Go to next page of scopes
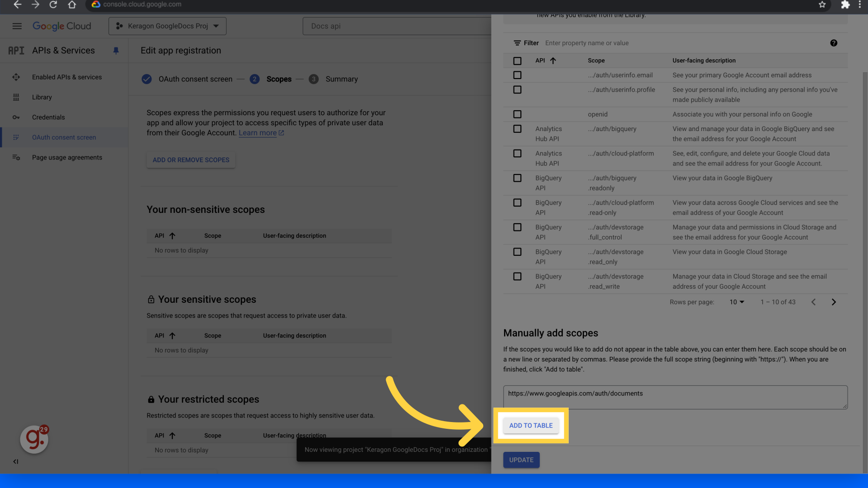Screen dimensions: 868x488 pos(834,302)
